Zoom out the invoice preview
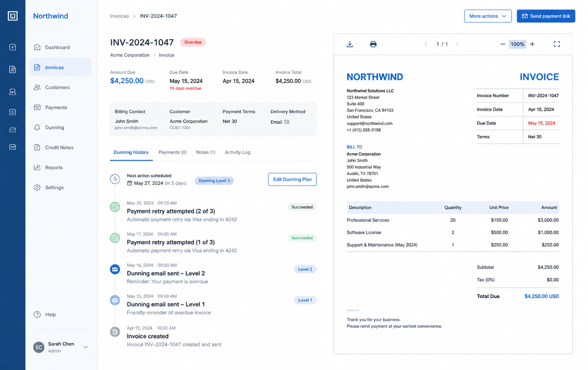The height and width of the screenshot is (370, 588). coord(502,44)
